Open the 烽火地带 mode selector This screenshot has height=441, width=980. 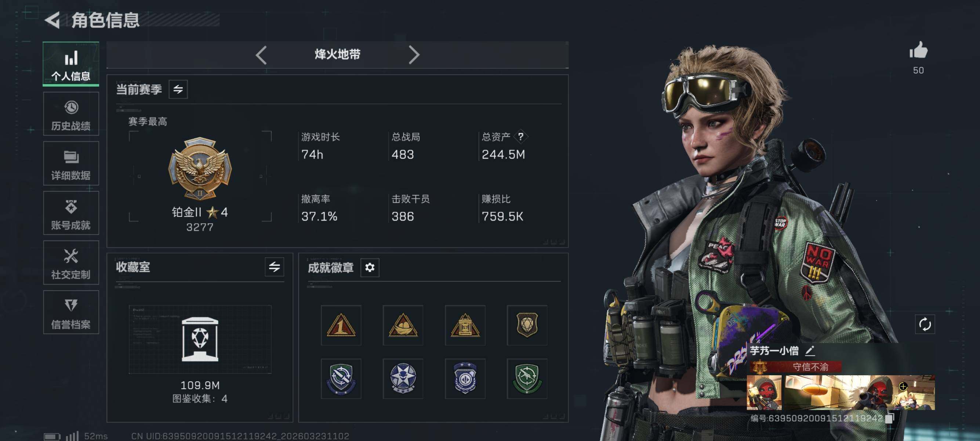coord(337,55)
